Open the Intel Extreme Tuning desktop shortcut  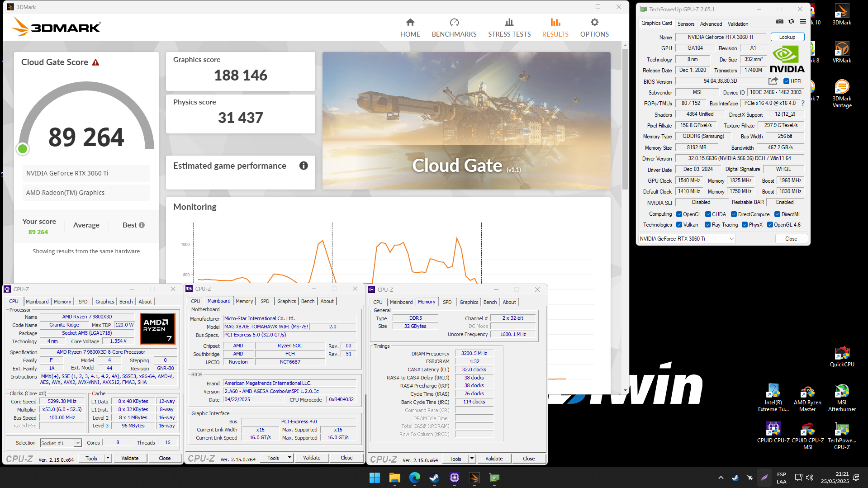pyautogui.click(x=773, y=398)
